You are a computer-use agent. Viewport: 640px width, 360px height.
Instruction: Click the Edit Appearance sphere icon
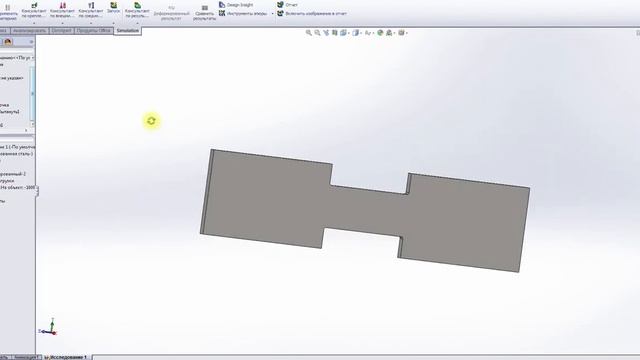pyautogui.click(x=380, y=33)
